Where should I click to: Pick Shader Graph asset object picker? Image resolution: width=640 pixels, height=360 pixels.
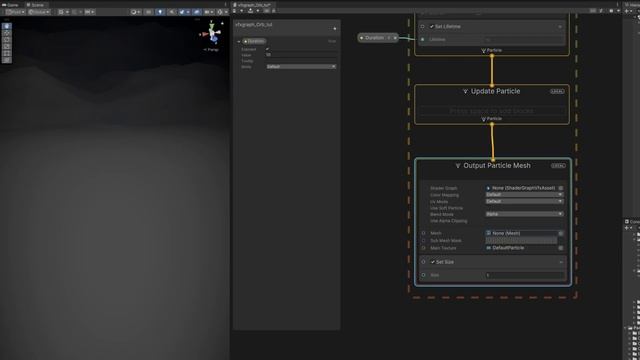561,188
